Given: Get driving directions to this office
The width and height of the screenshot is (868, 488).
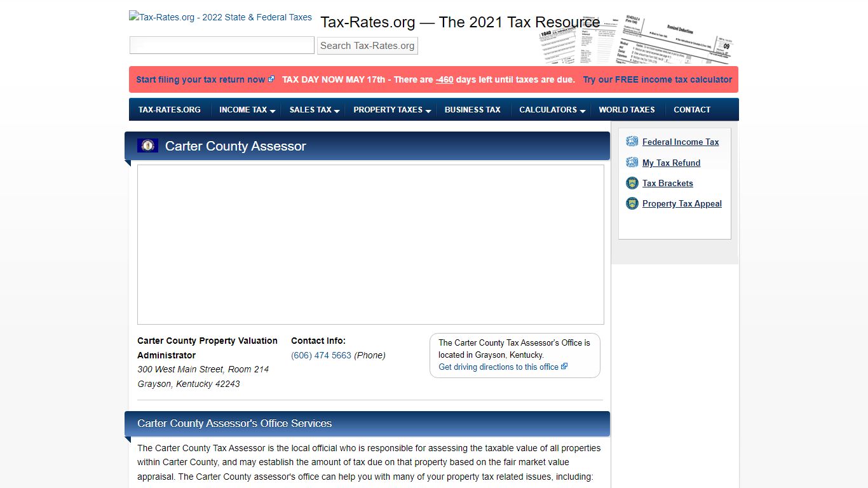Looking at the screenshot, I should (499, 367).
